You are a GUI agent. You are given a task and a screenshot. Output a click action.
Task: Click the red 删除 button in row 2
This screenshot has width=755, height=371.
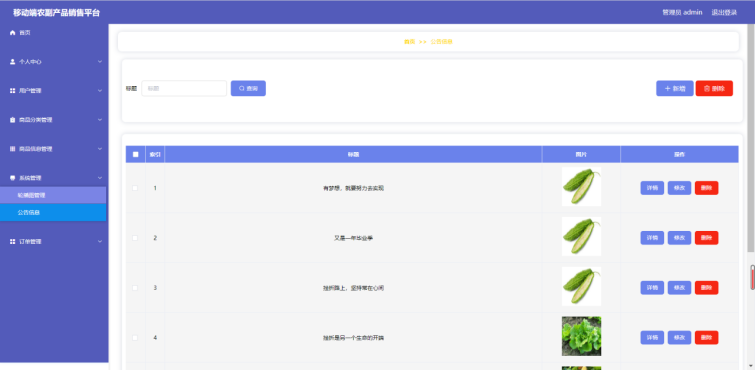pos(706,238)
